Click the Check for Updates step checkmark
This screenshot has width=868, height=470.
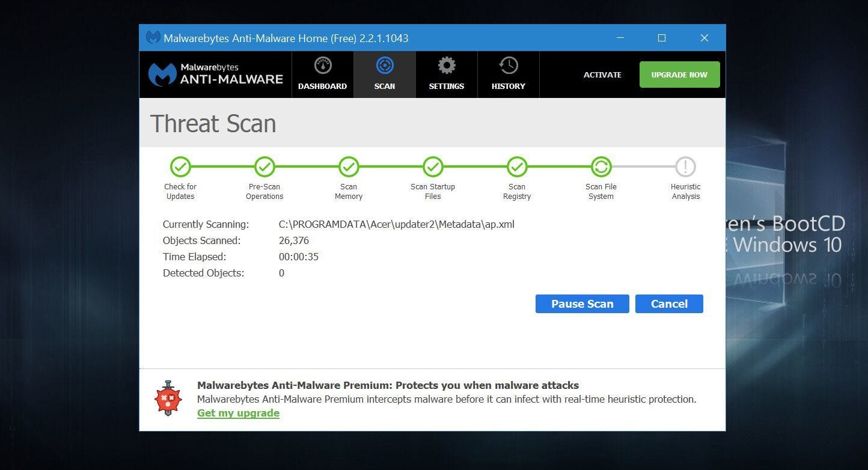coord(180,166)
